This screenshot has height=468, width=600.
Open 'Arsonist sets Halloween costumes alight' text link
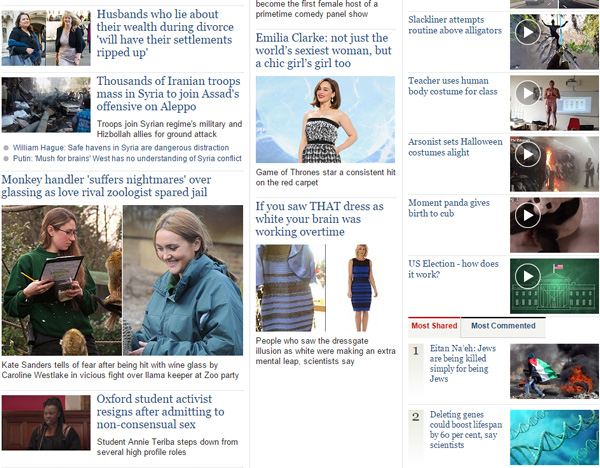[455, 147]
